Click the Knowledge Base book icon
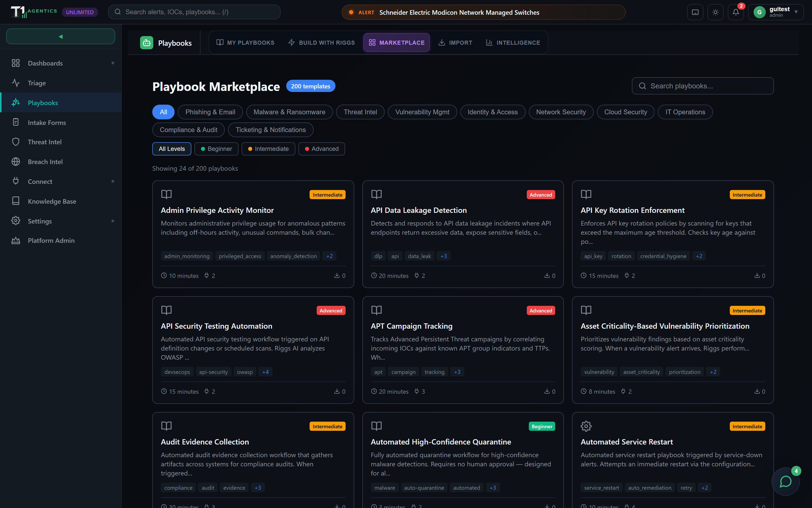This screenshot has width=812, height=508. coord(16,201)
